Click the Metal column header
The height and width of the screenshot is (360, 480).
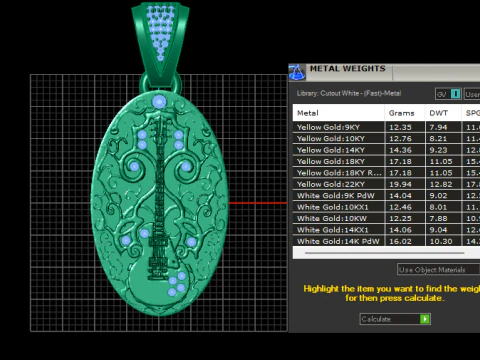338,113
